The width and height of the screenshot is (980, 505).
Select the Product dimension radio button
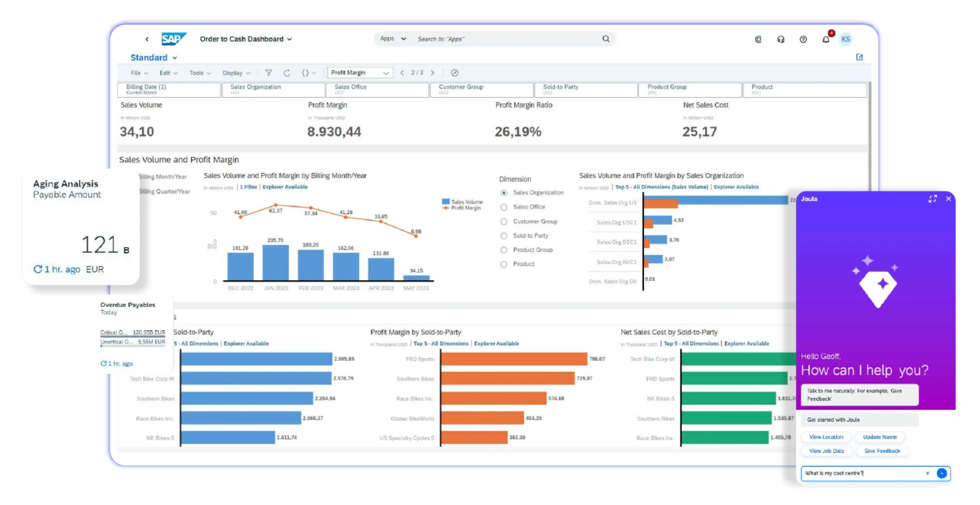[x=504, y=264]
